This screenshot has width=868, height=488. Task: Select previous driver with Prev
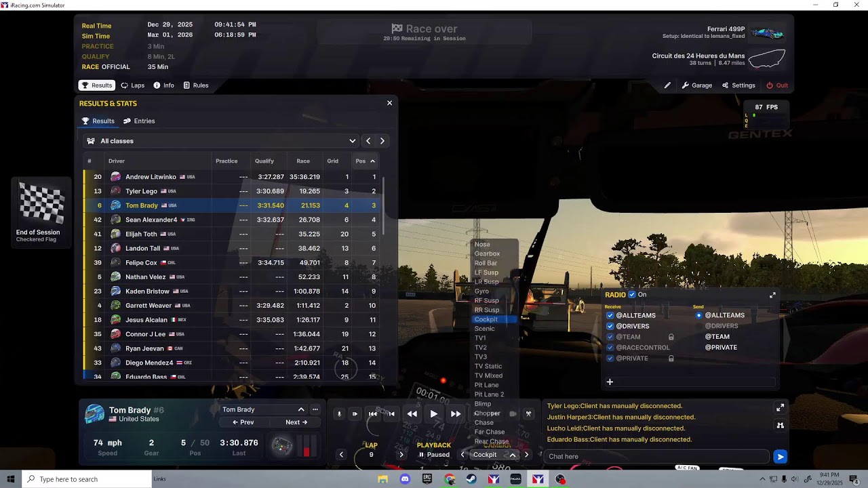coord(243,422)
